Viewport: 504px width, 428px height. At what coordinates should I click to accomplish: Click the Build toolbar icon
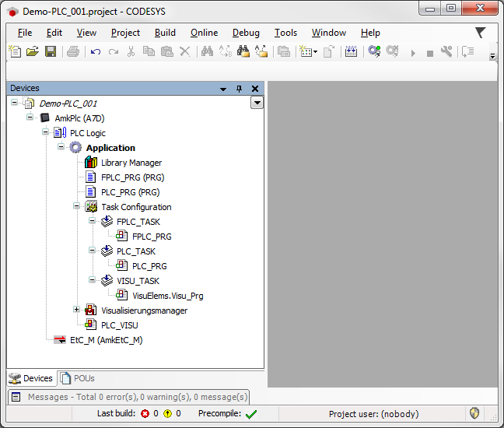click(351, 51)
